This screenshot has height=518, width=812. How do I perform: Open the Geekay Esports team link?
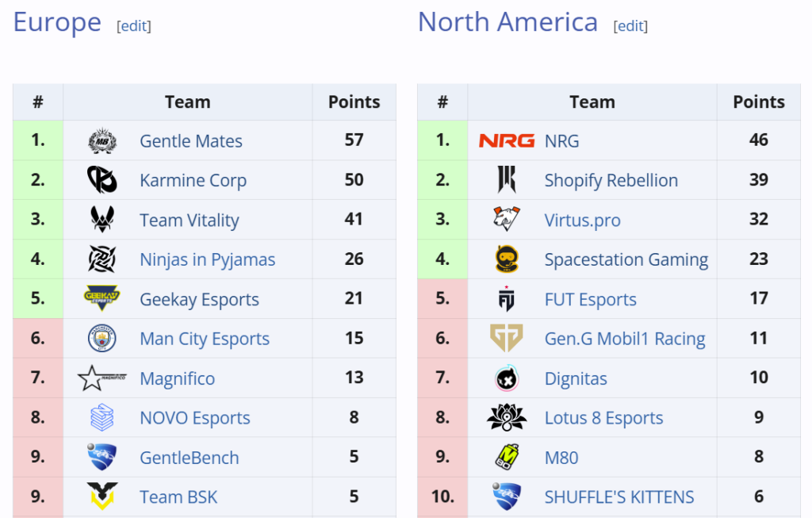point(200,300)
